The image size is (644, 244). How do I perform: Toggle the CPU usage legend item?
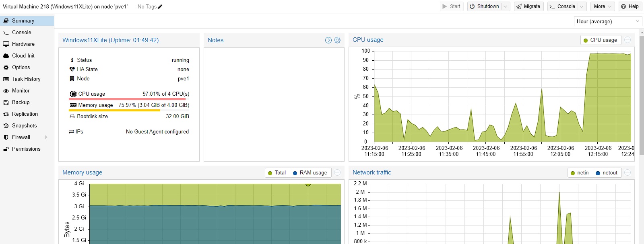(x=600, y=40)
